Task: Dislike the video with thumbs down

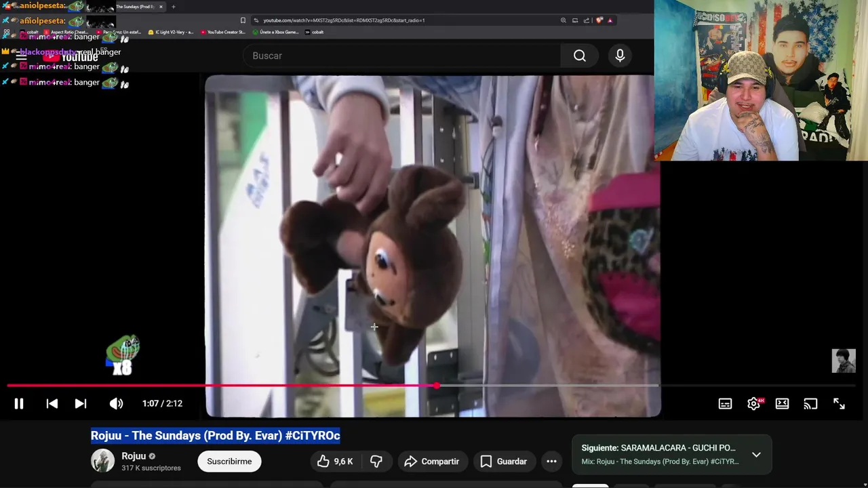Action: tap(376, 462)
